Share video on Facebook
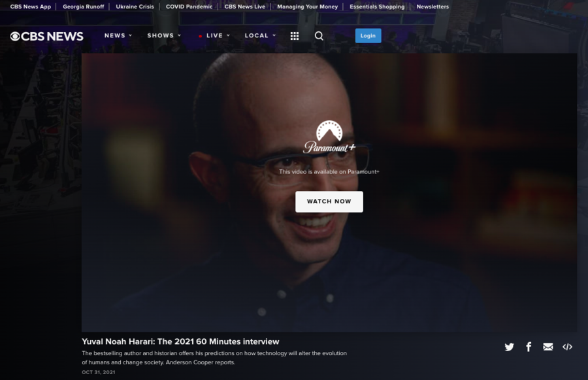The width and height of the screenshot is (588, 380). 529,347
